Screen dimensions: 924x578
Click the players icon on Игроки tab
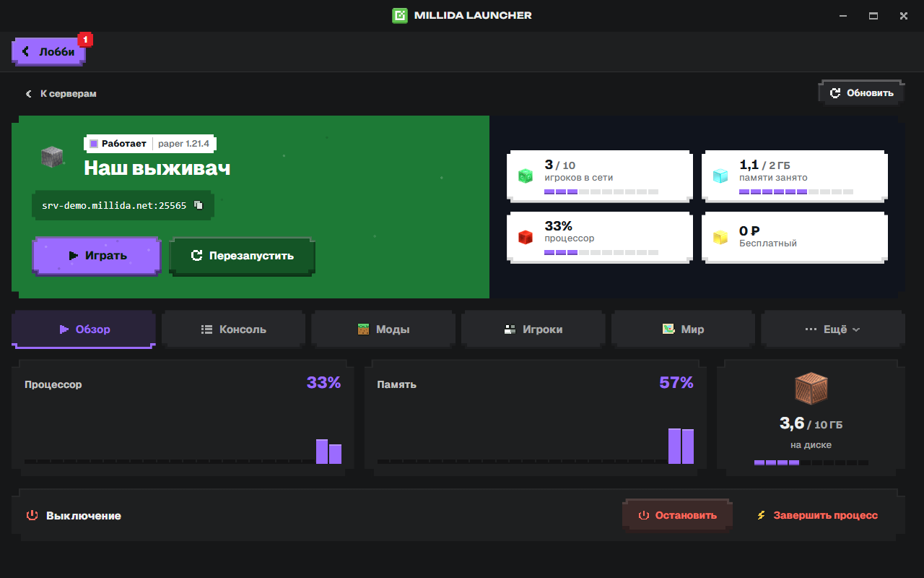point(510,329)
